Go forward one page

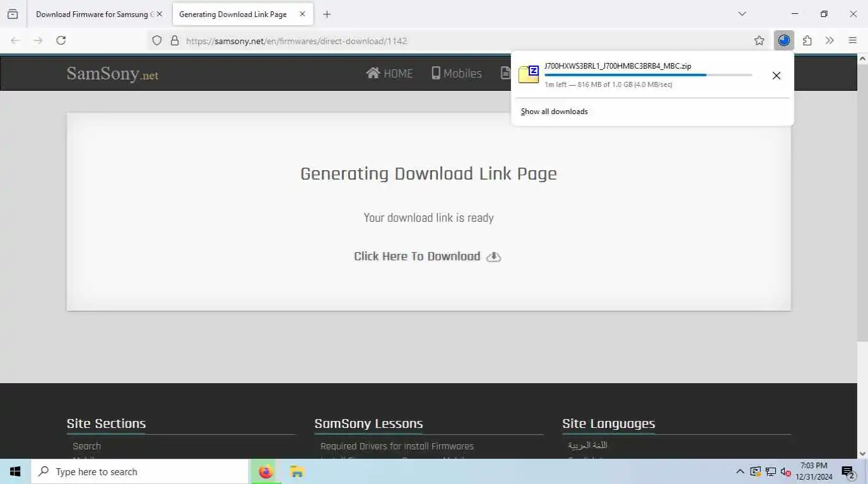coord(38,40)
